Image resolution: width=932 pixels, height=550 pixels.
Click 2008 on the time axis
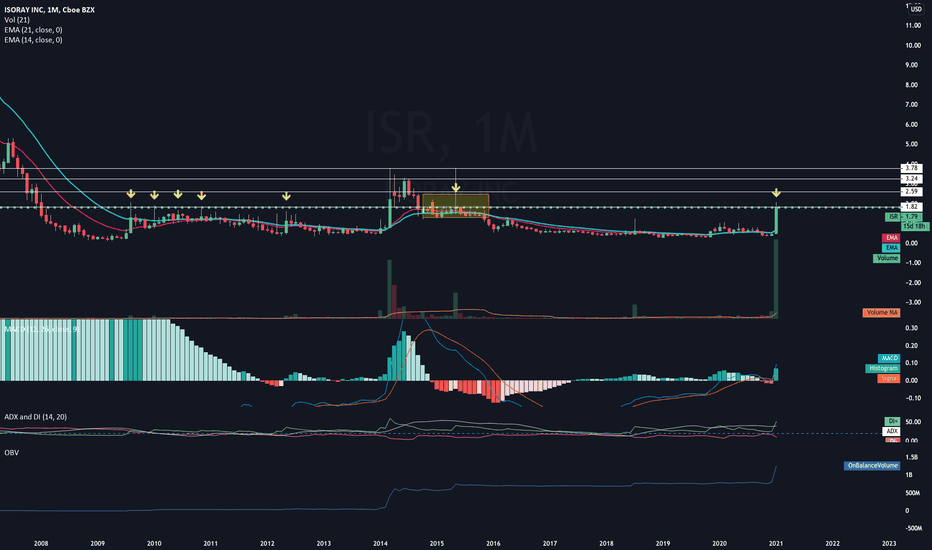[41, 543]
